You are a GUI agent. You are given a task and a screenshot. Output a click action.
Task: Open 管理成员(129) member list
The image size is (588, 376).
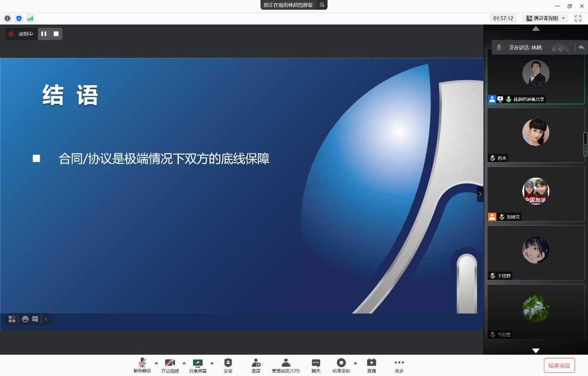[x=285, y=365]
